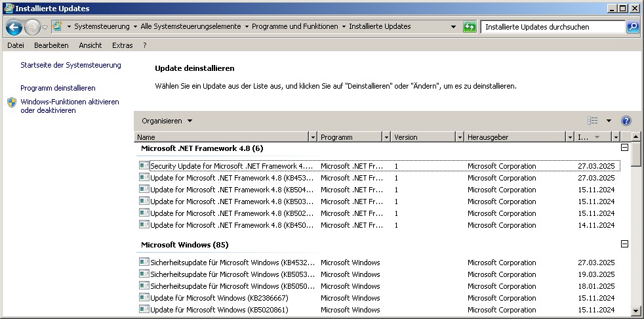Click the Forward navigation arrow button
The width and height of the screenshot is (644, 319).
32,28
